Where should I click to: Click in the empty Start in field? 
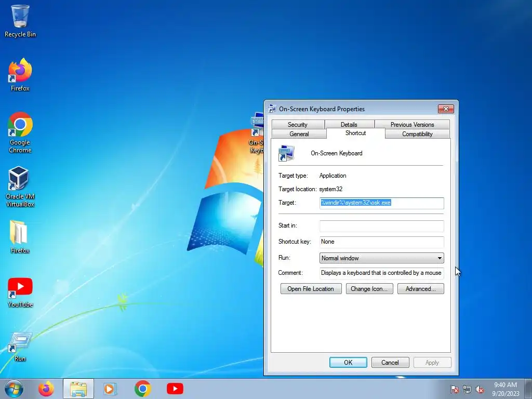381,226
